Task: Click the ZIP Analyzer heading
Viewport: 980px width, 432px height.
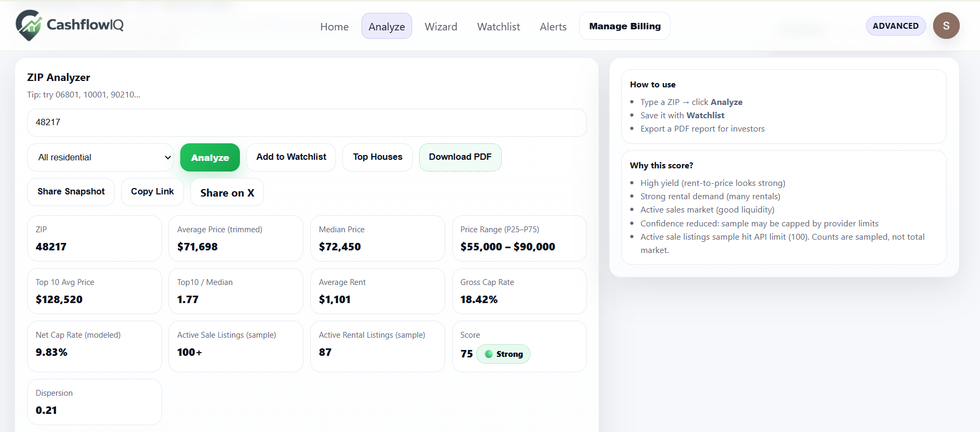Action: coord(59,77)
